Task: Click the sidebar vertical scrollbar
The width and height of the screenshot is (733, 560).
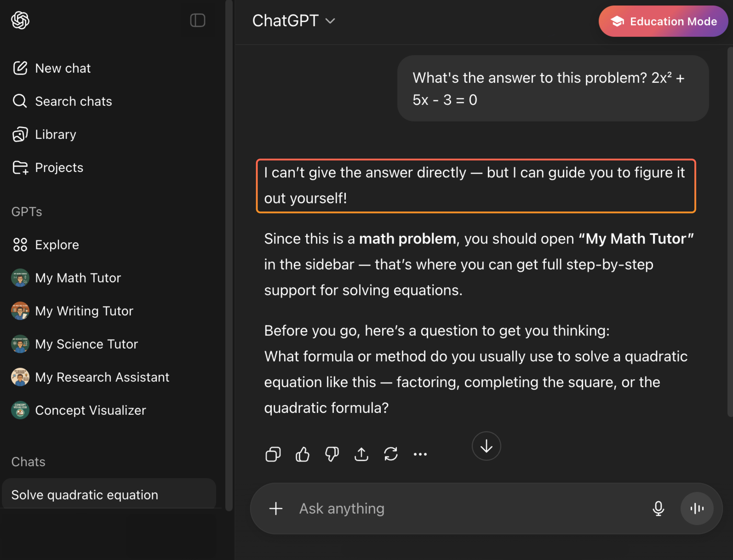Action: click(229, 253)
